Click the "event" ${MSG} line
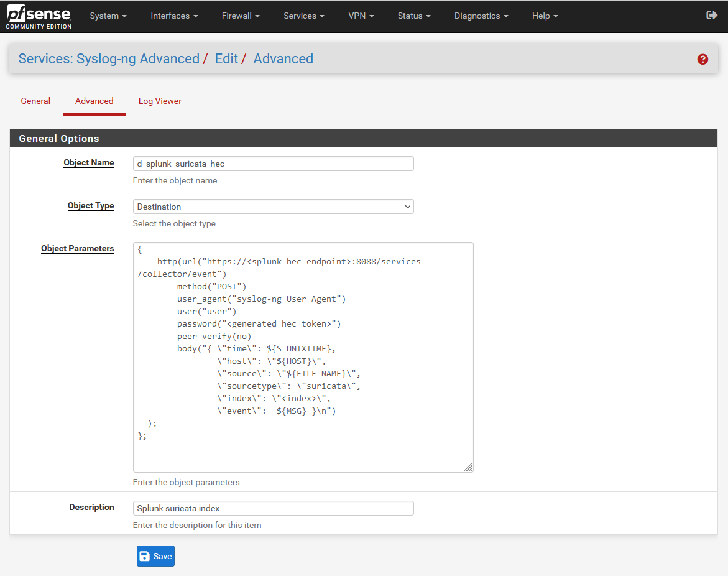This screenshot has width=728, height=576. (x=276, y=411)
